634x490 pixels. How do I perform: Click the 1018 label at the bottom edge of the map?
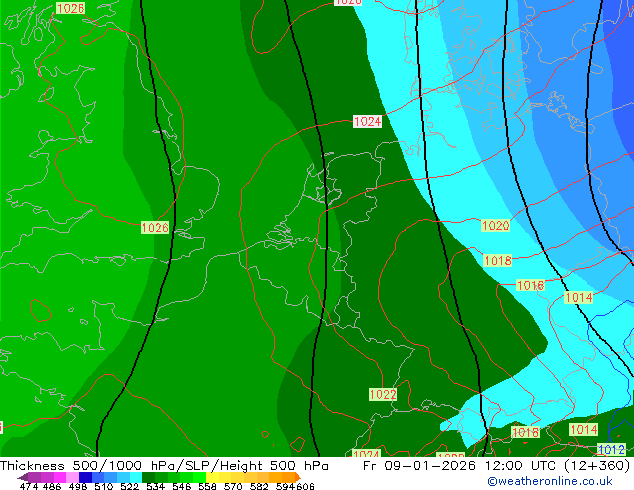(x=525, y=432)
